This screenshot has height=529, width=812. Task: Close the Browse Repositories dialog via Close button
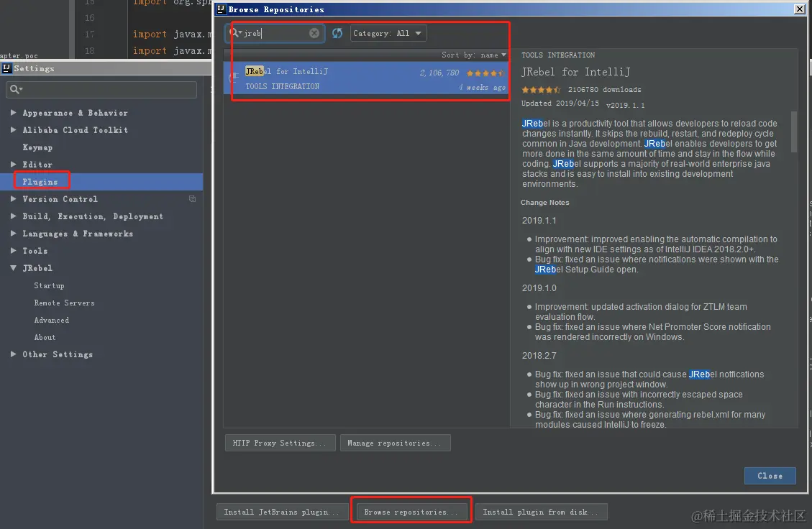point(770,476)
